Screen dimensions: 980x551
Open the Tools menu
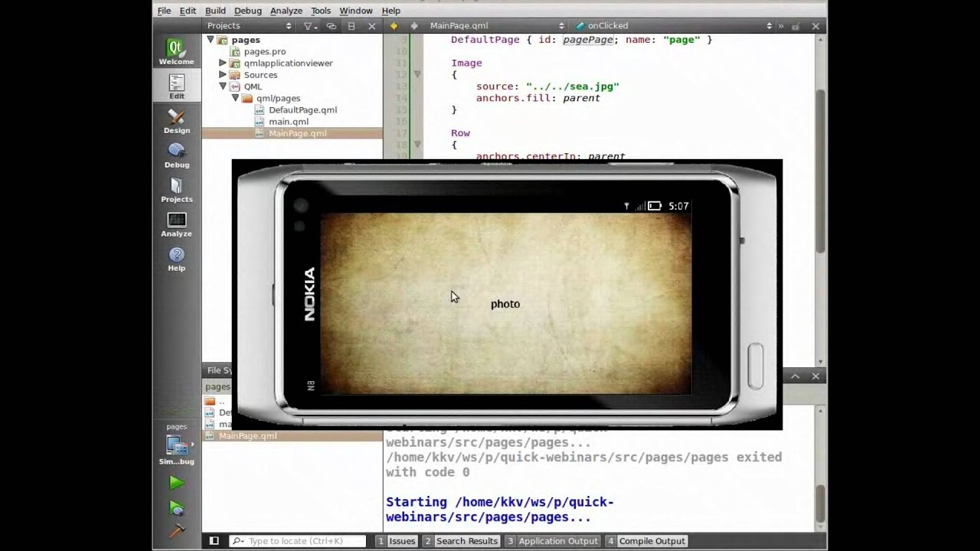(321, 11)
